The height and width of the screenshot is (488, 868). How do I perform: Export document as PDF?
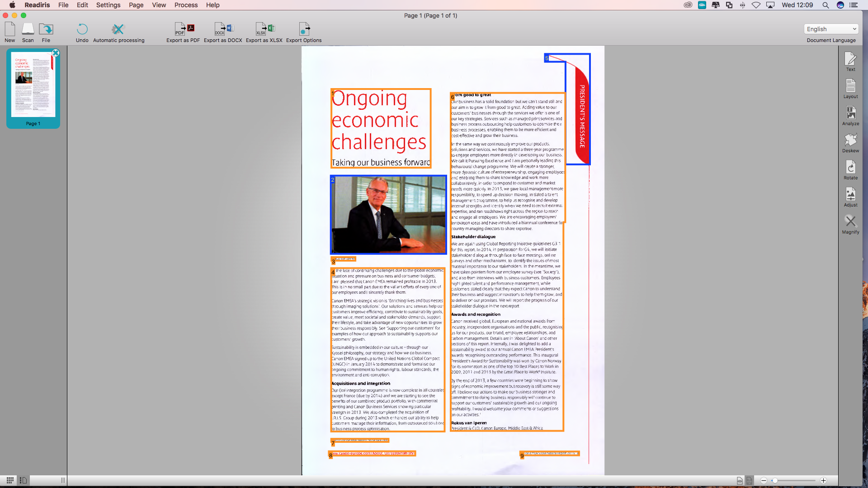pyautogui.click(x=183, y=30)
